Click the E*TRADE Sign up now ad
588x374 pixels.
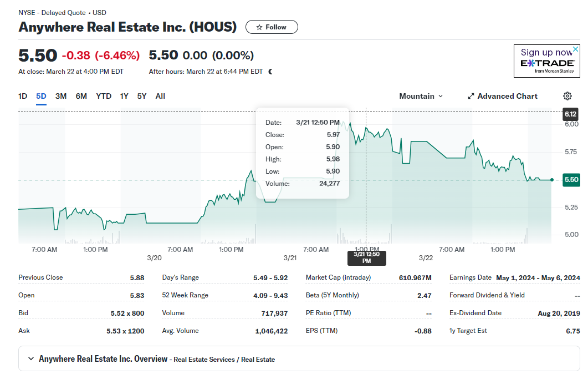point(547,61)
